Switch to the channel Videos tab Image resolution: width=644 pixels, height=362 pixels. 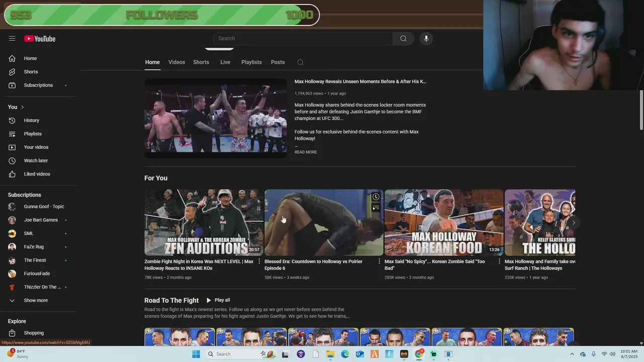tap(177, 62)
